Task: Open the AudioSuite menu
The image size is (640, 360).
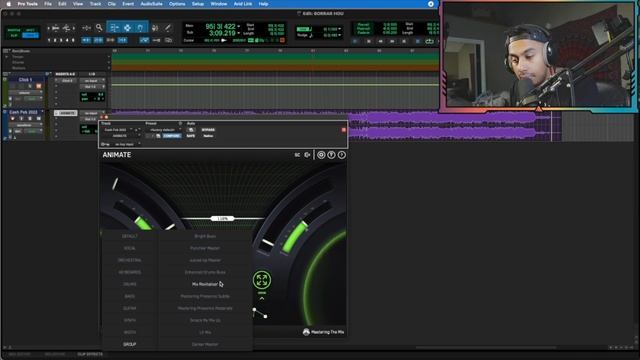Action: 151,4
